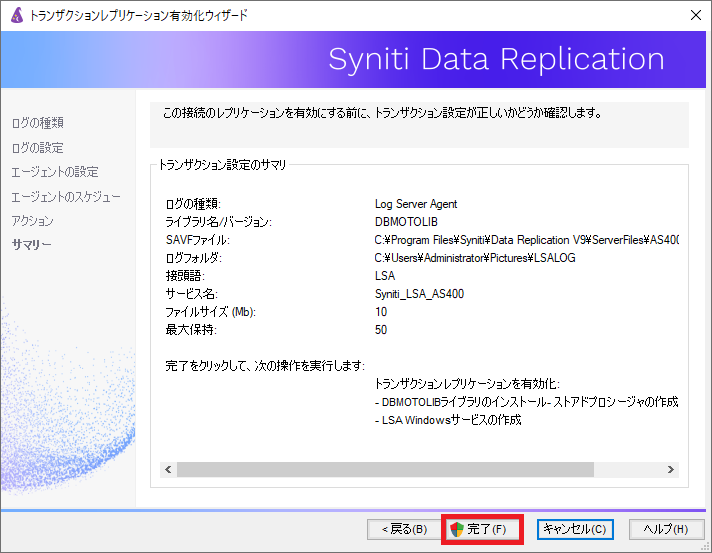Click the SAVFファイル: label
Image resolution: width=712 pixels, height=553 pixels.
[x=198, y=240]
